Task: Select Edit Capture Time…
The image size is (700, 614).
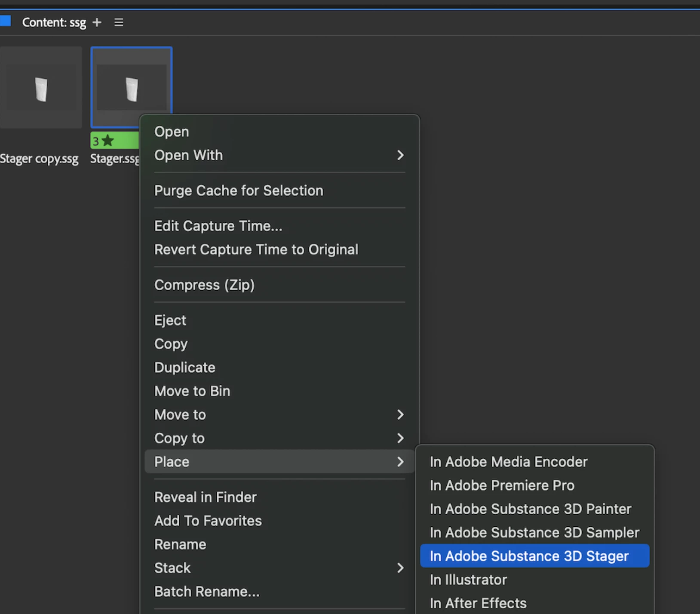Action: click(x=279, y=226)
